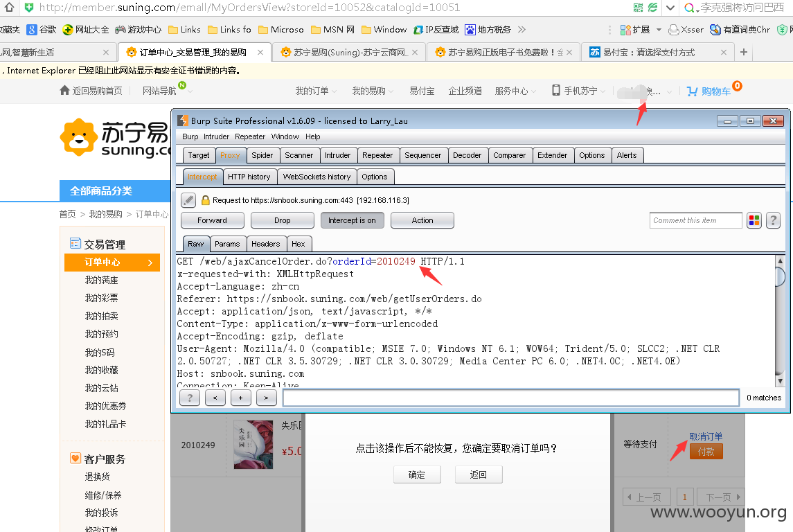This screenshot has height=532, width=793.
Task: Open the Decoder tab
Action: point(467,155)
